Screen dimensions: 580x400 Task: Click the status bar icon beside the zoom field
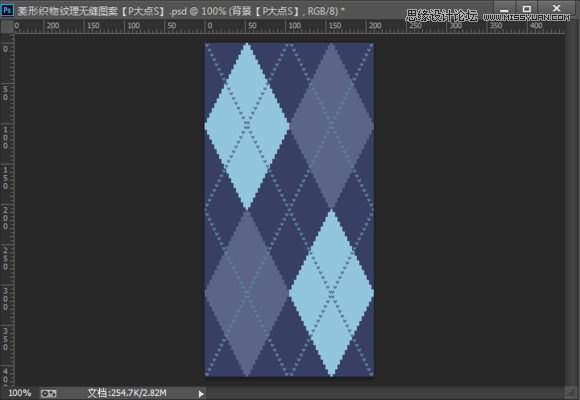click(x=48, y=393)
